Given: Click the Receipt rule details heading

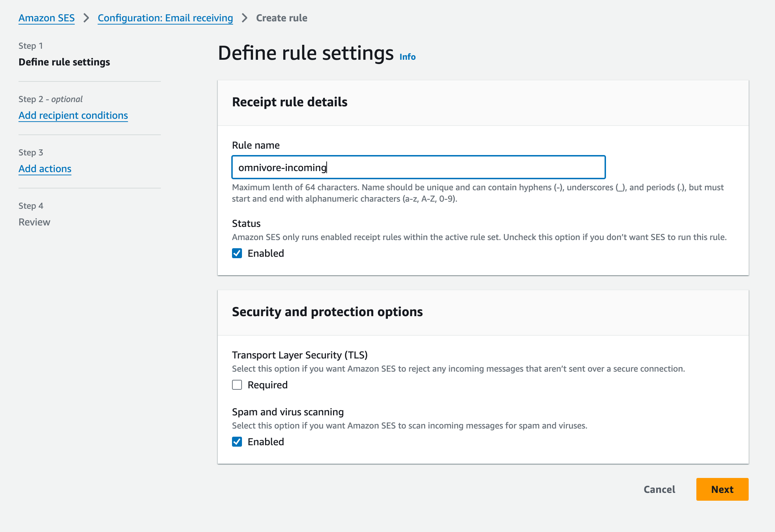Looking at the screenshot, I should click(290, 102).
